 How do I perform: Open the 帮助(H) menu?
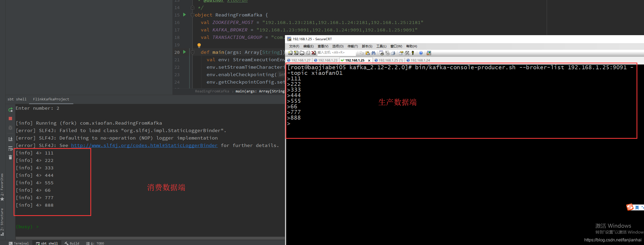pos(412,46)
